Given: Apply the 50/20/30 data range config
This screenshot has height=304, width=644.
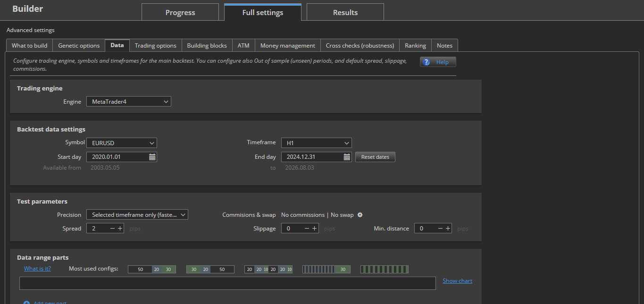Looking at the screenshot, I should (x=152, y=270).
